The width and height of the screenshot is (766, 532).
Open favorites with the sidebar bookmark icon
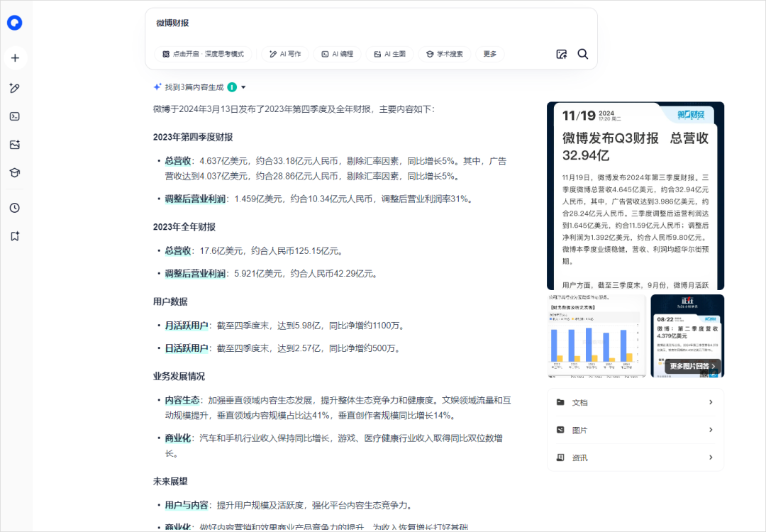pos(15,236)
